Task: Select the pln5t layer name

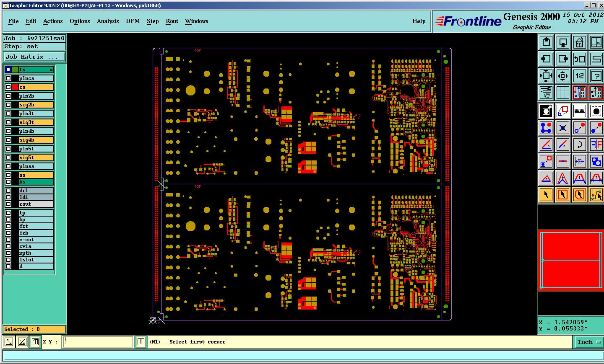Action: tap(36, 149)
